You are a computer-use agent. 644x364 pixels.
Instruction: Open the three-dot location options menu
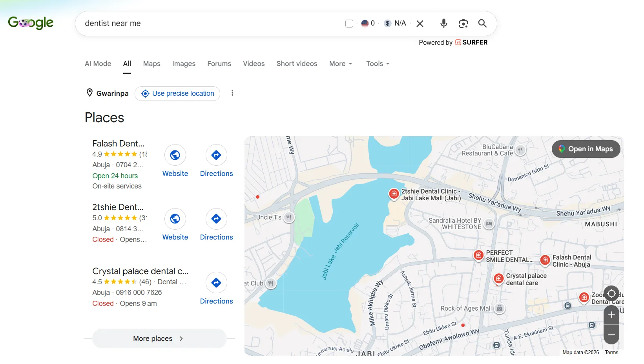point(232,93)
